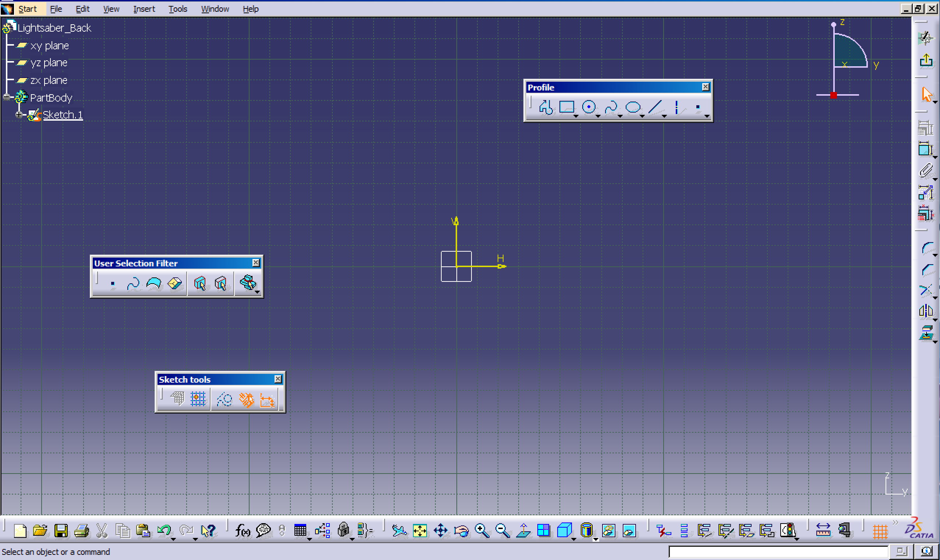940x560 pixels.
Task: Select the orange Select arrow tool
Action: 926,94
